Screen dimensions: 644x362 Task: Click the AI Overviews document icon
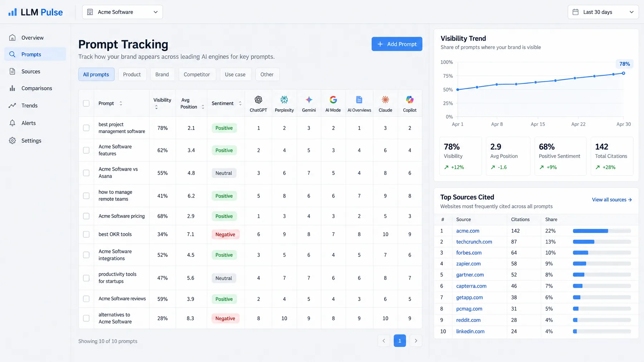pyautogui.click(x=359, y=99)
